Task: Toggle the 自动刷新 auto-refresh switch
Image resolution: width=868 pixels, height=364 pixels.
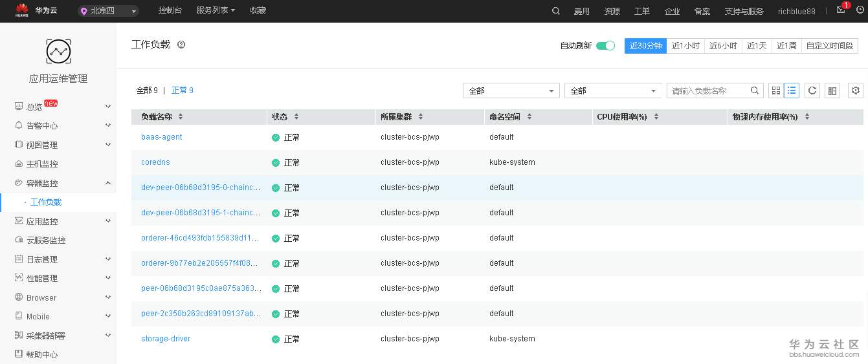Action: pyautogui.click(x=605, y=46)
